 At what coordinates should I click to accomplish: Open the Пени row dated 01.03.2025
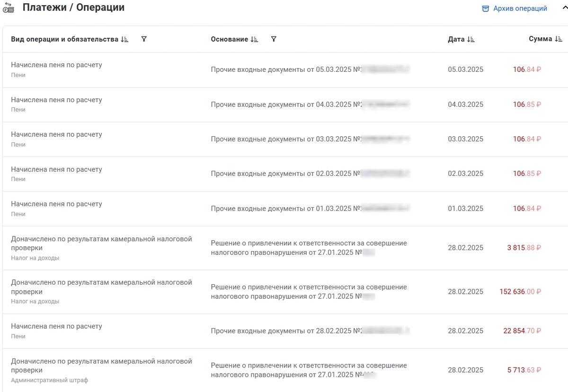pyautogui.click(x=284, y=208)
